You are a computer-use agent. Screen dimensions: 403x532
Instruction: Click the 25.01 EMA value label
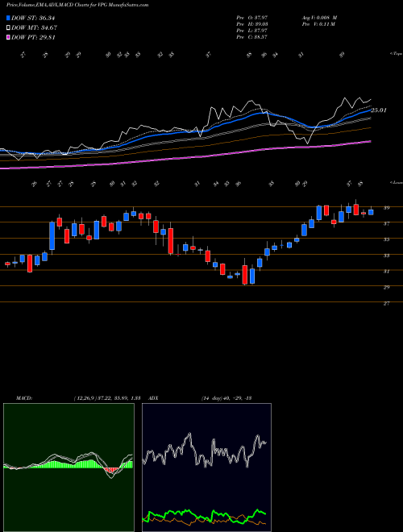click(x=379, y=110)
